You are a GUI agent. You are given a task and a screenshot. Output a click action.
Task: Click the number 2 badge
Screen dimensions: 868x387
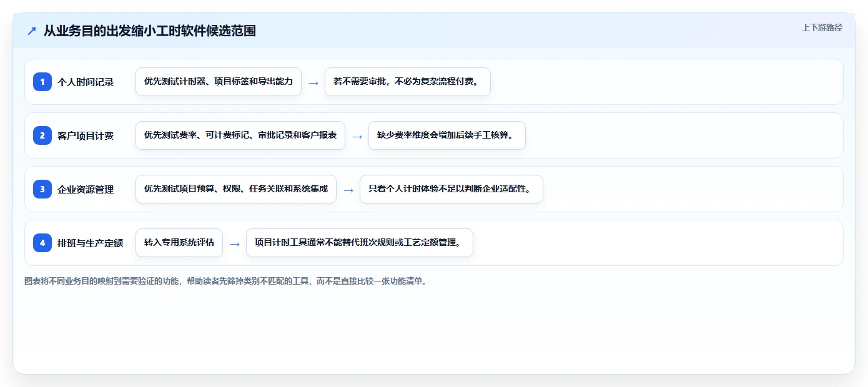tap(42, 135)
